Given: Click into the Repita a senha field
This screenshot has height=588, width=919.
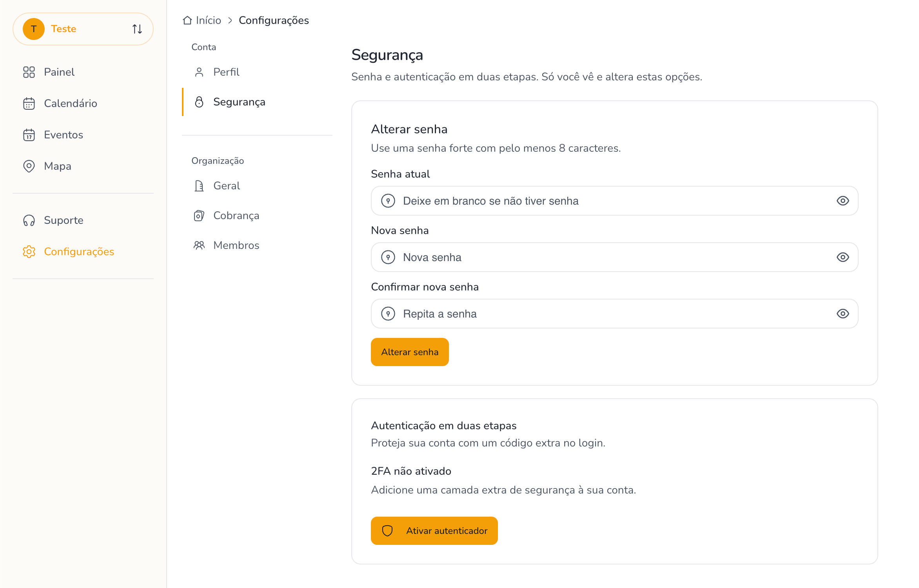Looking at the screenshot, I should tap(612, 314).
